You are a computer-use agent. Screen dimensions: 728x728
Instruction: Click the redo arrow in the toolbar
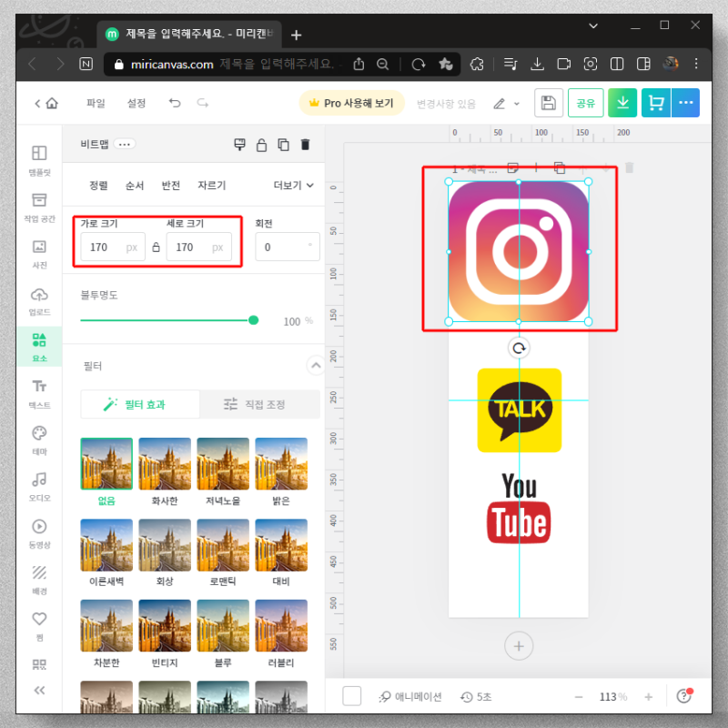(202, 103)
